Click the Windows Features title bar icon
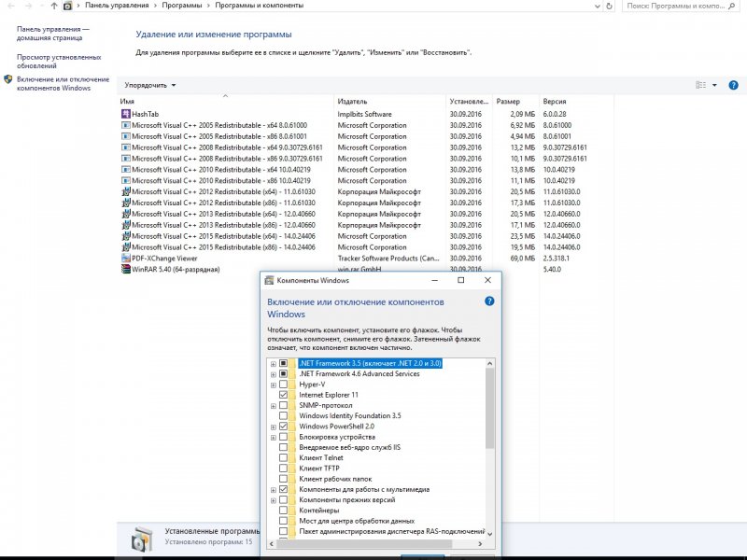Screen dimensions: 747x560 269,280
